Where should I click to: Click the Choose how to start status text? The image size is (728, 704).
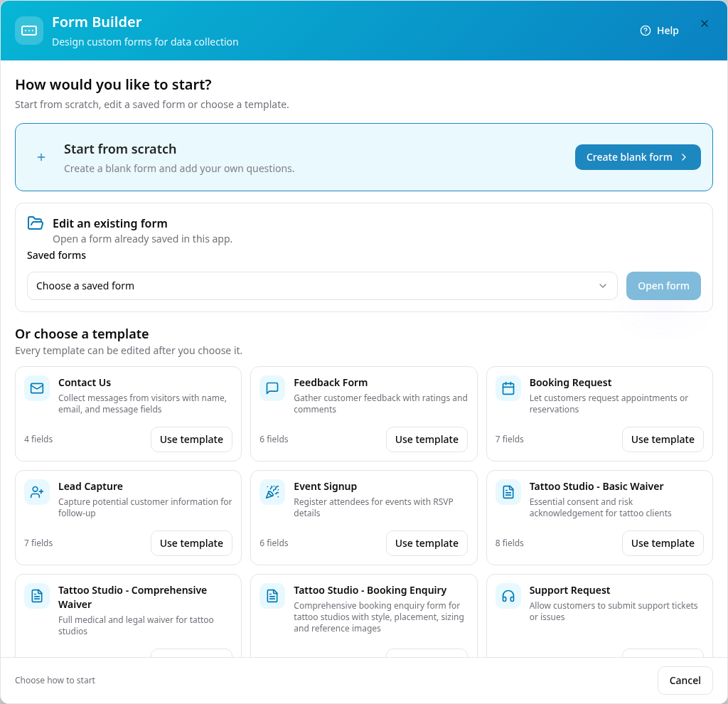coord(55,681)
